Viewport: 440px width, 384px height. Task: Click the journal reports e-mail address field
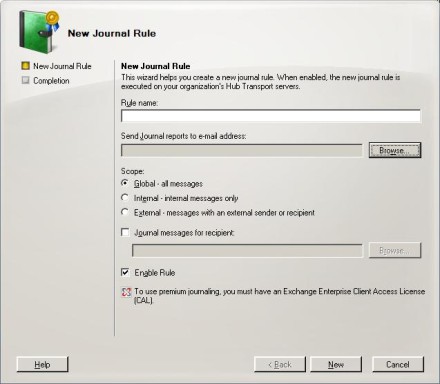(x=242, y=150)
